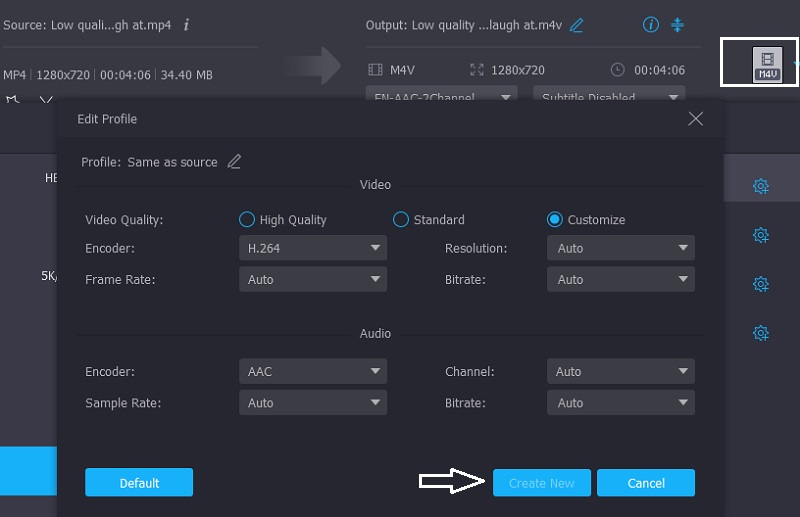Click the Create New button
Viewport: 800px width, 517px height.
[541, 483]
